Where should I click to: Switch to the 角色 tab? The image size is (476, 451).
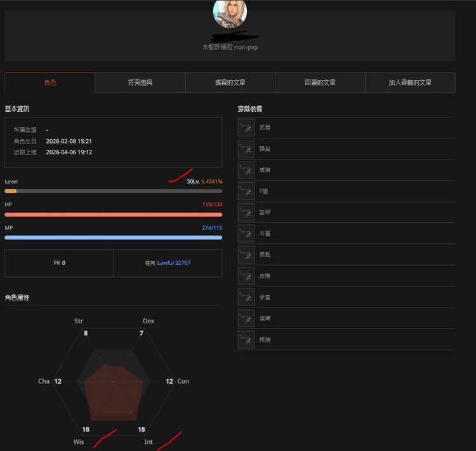(50, 83)
